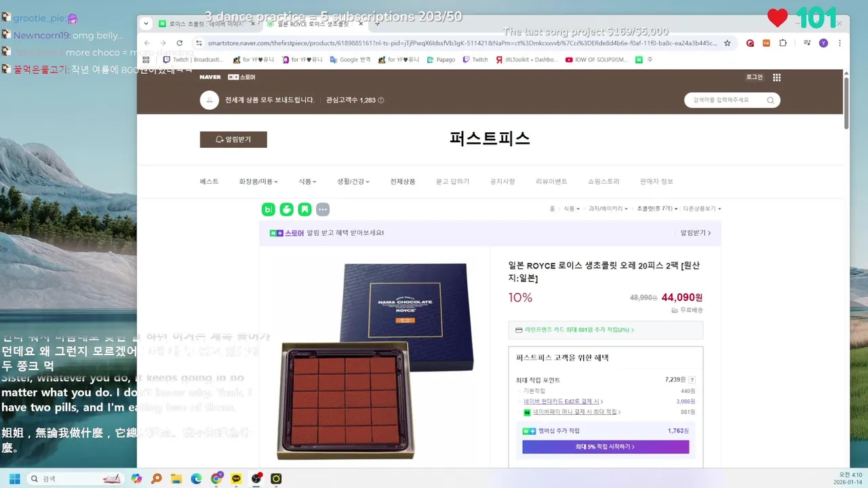The image size is (868, 488).
Task: Click 네이버페이 머니 결제 시 최대 적립 link
Action: pyautogui.click(x=576, y=412)
